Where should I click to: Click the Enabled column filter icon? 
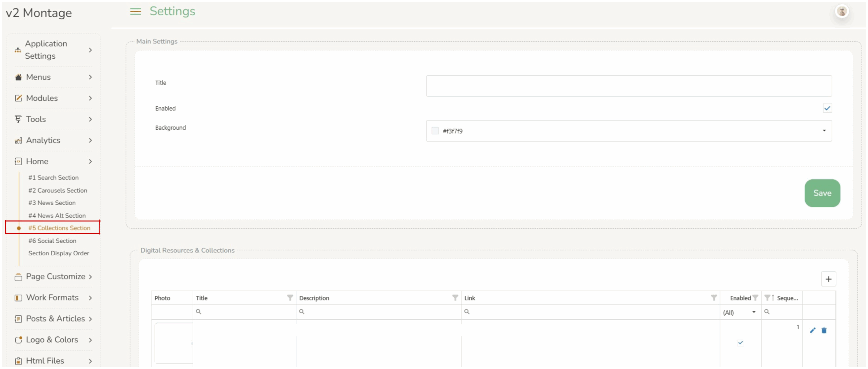pyautogui.click(x=755, y=298)
